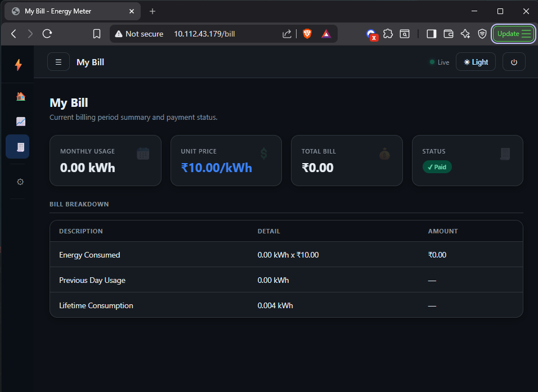Image resolution: width=538 pixels, height=392 pixels.
Task: Select the Lifetime Consumption row label
Action: coord(96,305)
